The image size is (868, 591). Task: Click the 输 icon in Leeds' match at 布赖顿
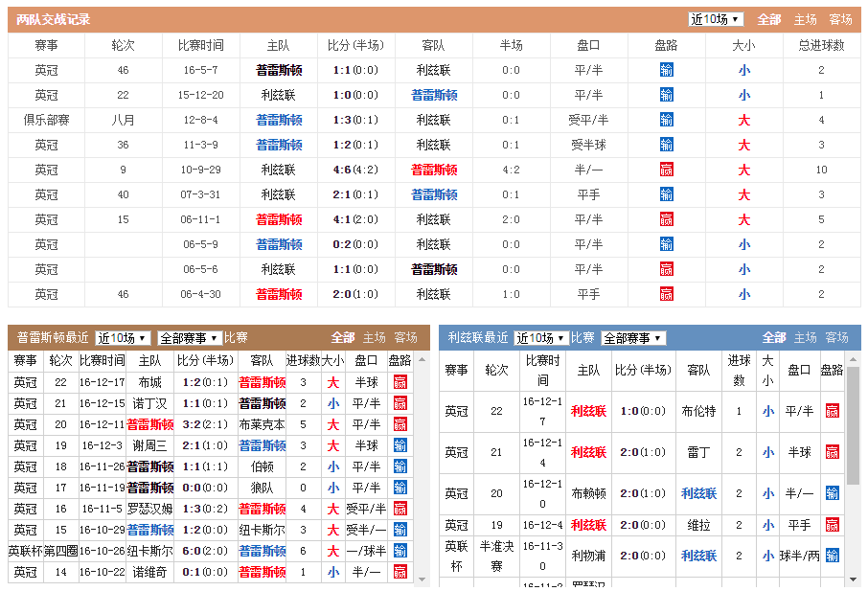(832, 493)
